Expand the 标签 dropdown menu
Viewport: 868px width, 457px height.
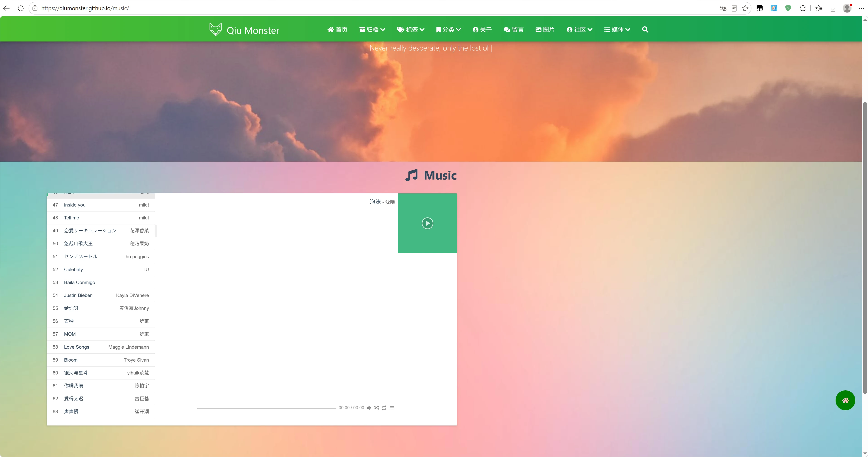tap(411, 30)
